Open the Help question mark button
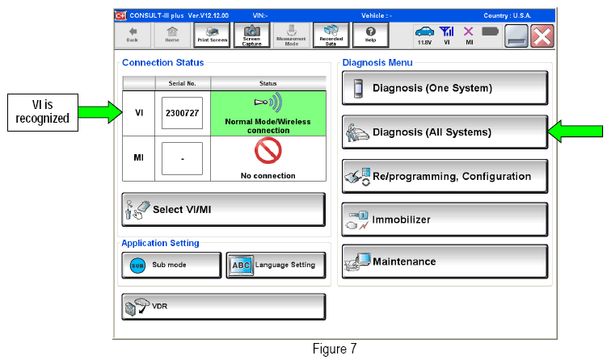This screenshot has width=611, height=364. tap(371, 35)
